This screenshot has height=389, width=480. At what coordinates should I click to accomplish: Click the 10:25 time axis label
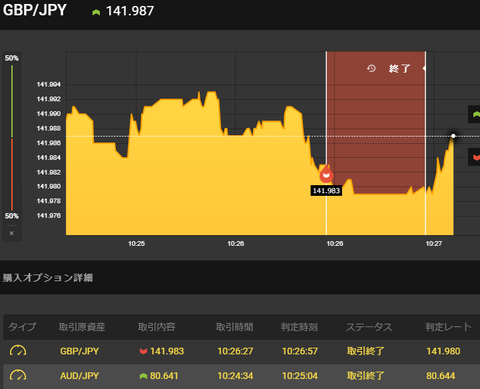(136, 244)
